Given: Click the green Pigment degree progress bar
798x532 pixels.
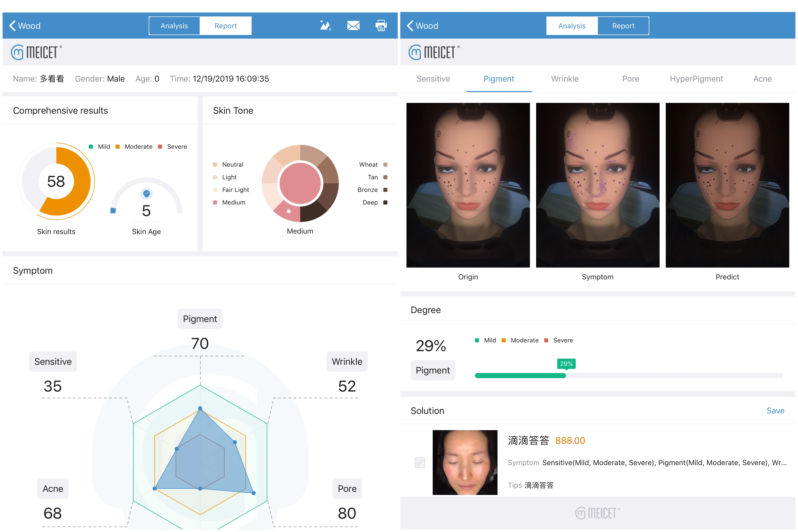Looking at the screenshot, I should click(x=520, y=376).
